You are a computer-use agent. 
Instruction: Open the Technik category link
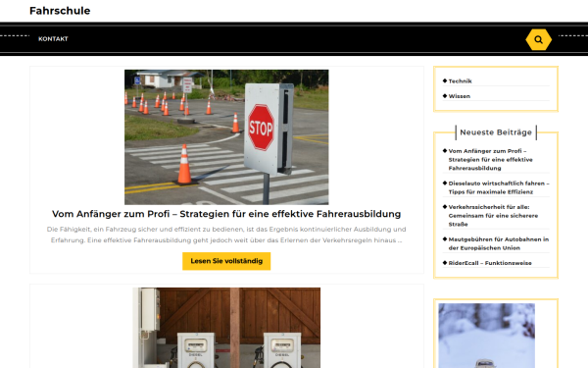461,81
